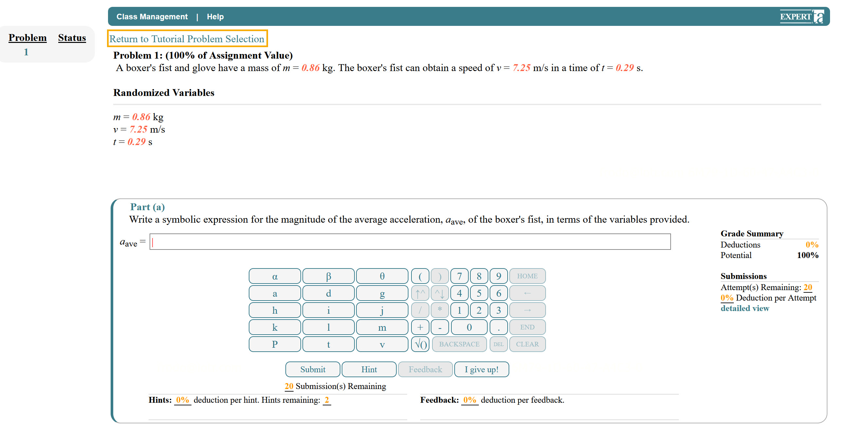The height and width of the screenshot is (425, 868).
Task: Open the Class Management menu
Action: point(152,16)
